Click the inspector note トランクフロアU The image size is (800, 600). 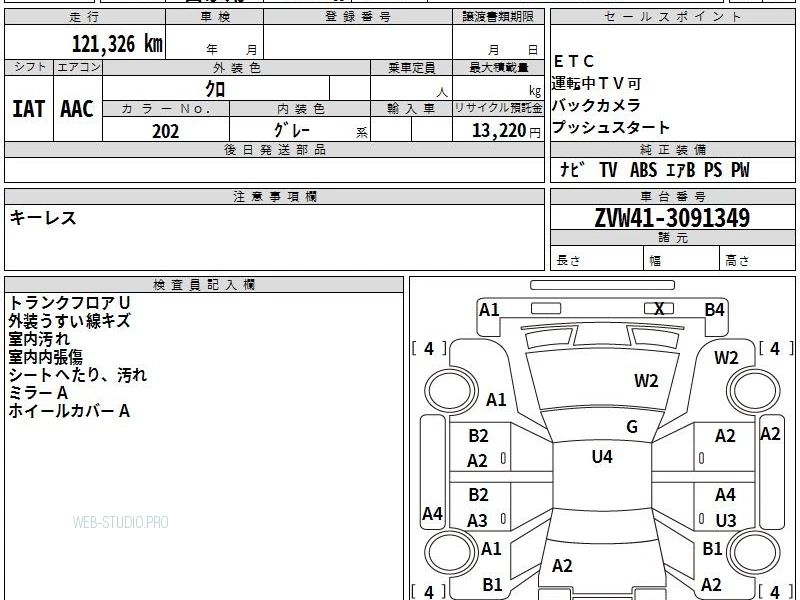pyautogui.click(x=69, y=303)
